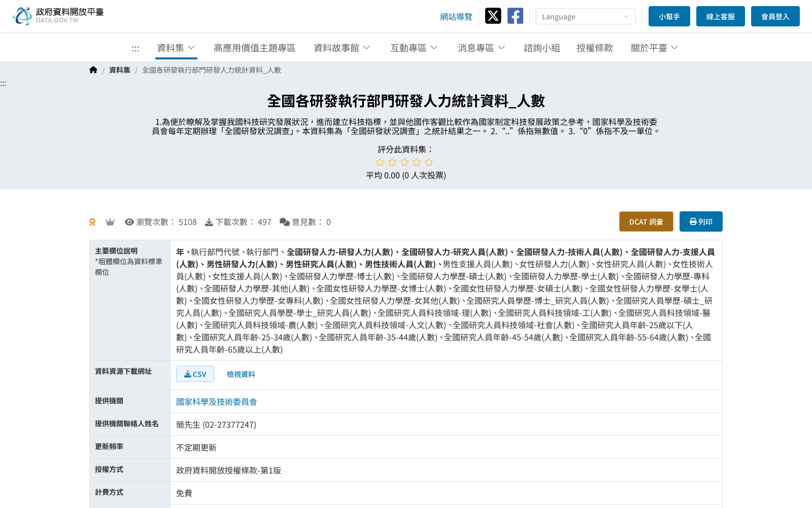Click the 線上客服 button
Screen dimensions: 812x508
tap(721, 16)
